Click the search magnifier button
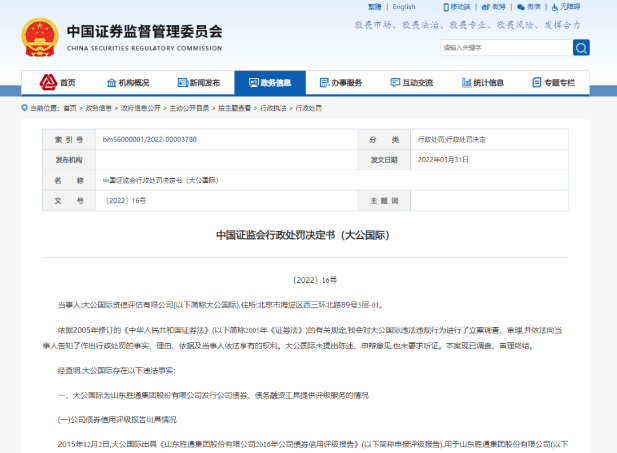Screen dimensions: 617x453 click(x=581, y=48)
